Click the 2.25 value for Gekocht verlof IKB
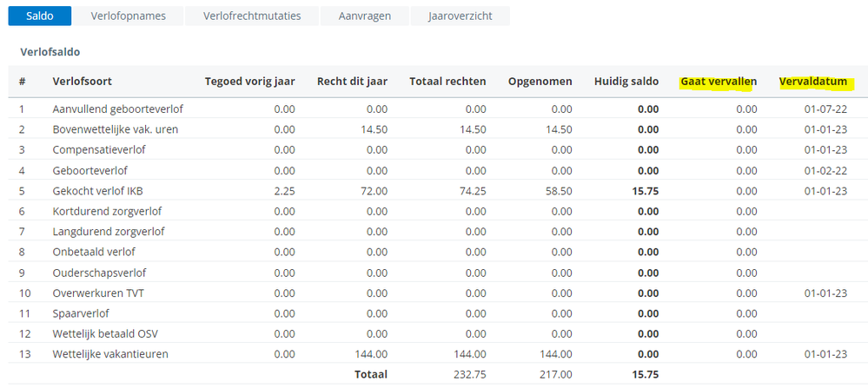Viewport: 868px width, 388px height. click(284, 191)
